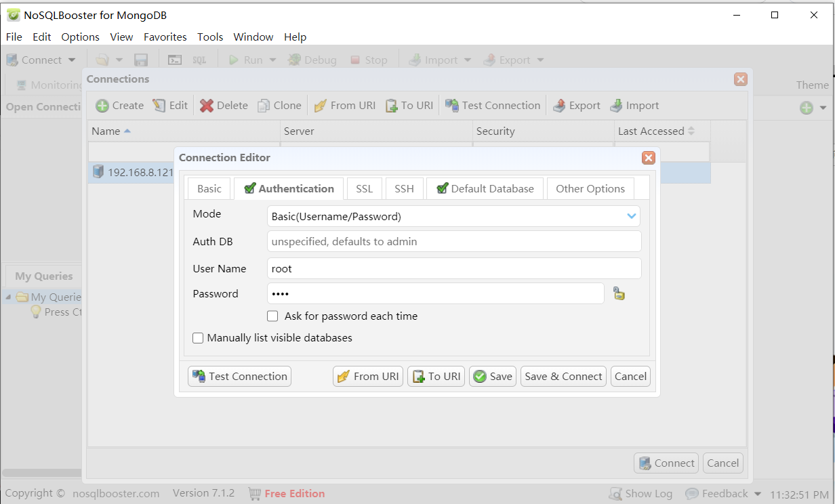Open the shell terminal icon
The width and height of the screenshot is (835, 504).
tap(175, 60)
